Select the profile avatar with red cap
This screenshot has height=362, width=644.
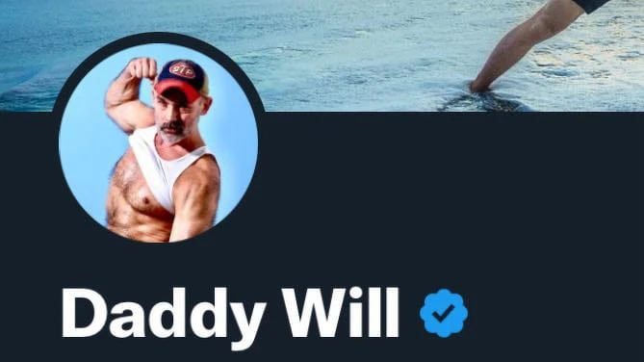158,142
